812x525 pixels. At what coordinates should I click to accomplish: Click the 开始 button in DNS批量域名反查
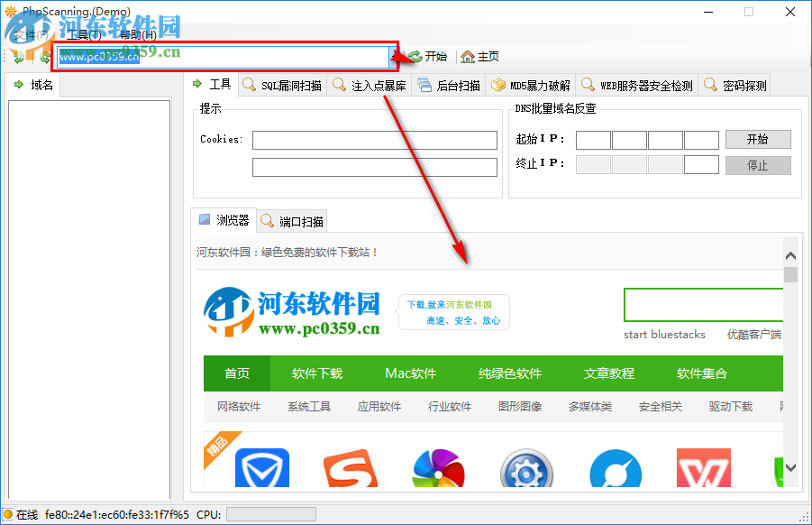point(757,139)
